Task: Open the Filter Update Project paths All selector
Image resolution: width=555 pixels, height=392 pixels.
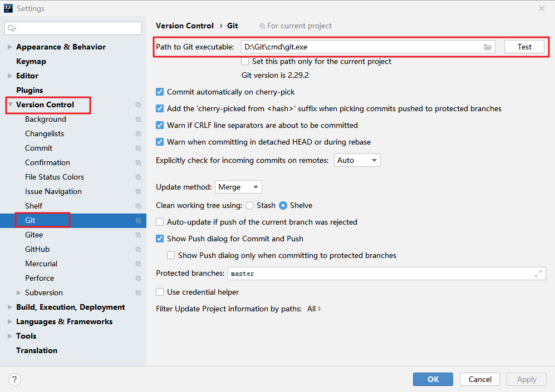Action: pos(314,309)
